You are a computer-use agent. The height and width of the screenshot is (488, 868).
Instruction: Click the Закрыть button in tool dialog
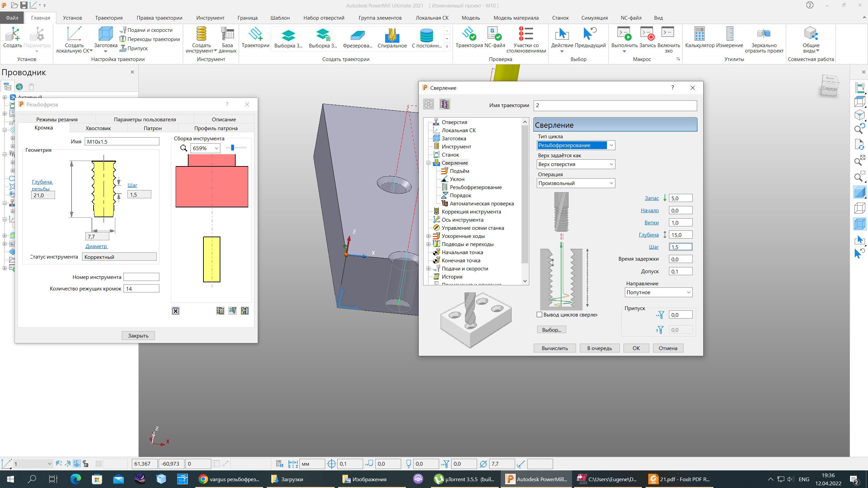click(138, 335)
